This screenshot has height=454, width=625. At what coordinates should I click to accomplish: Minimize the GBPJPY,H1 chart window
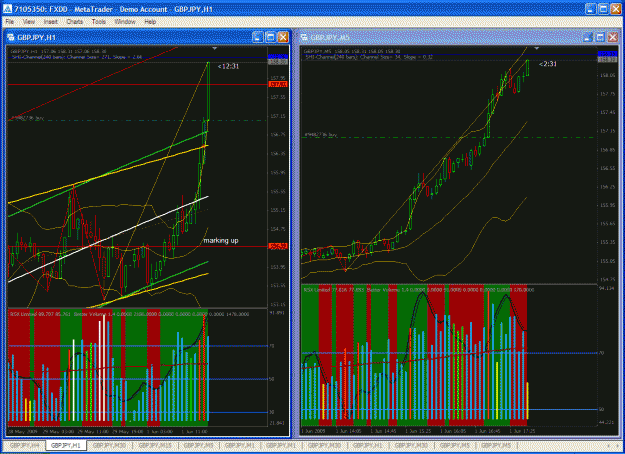[258, 37]
